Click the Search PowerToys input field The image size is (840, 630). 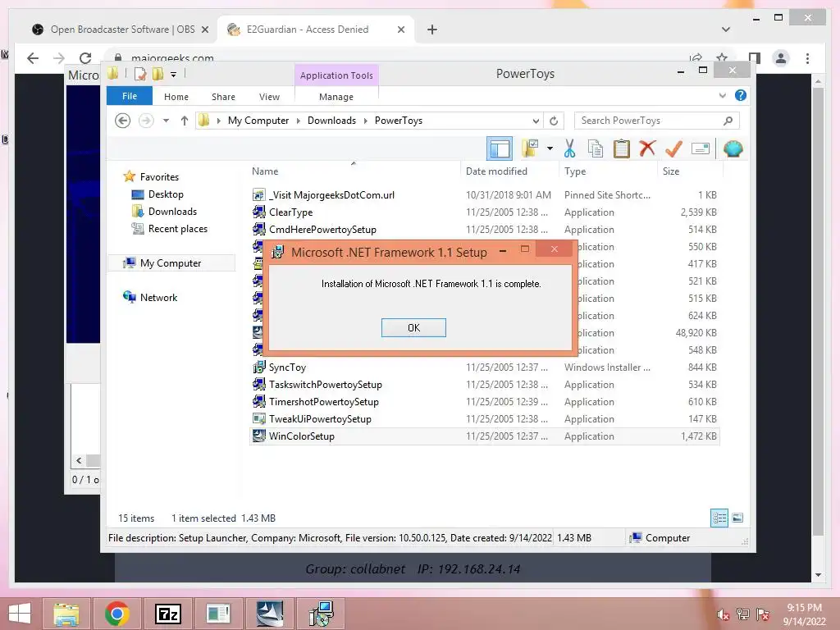(657, 121)
